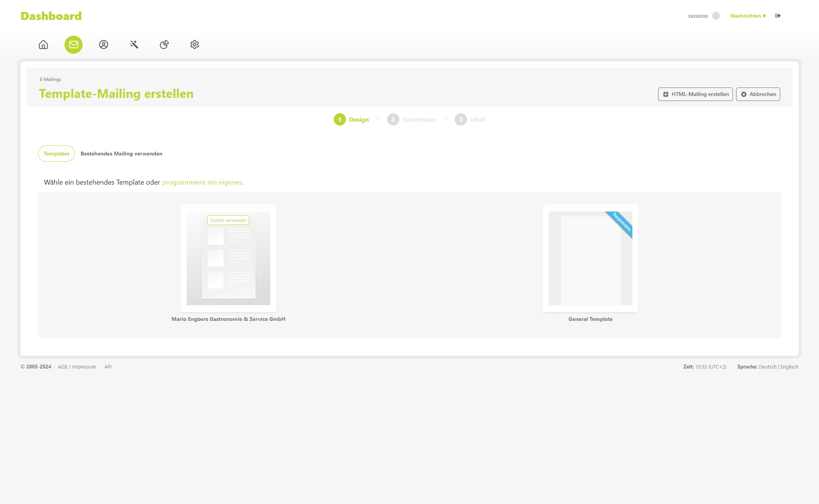Choose the Mario Engbers Gastronomie template thumbnail
Screen dimensions: 819x504
(x=228, y=258)
